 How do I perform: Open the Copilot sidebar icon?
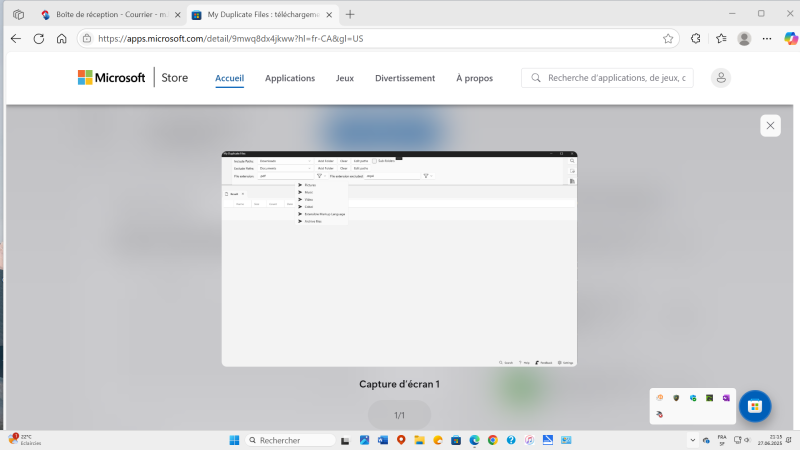[x=791, y=38]
